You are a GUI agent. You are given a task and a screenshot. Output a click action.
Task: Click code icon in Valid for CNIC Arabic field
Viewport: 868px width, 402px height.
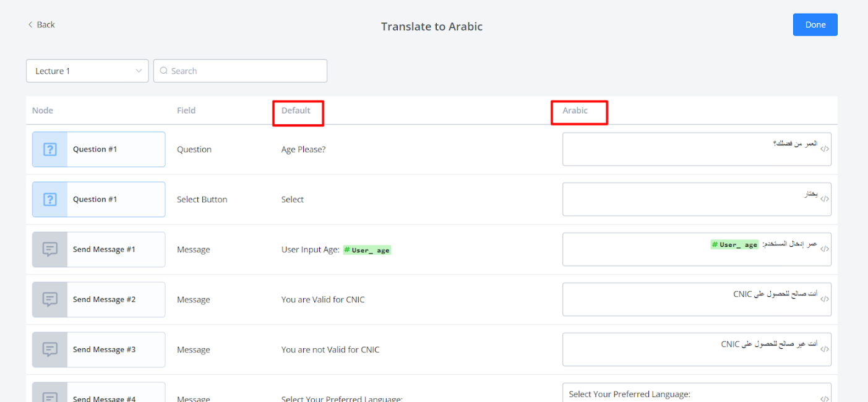tap(824, 299)
